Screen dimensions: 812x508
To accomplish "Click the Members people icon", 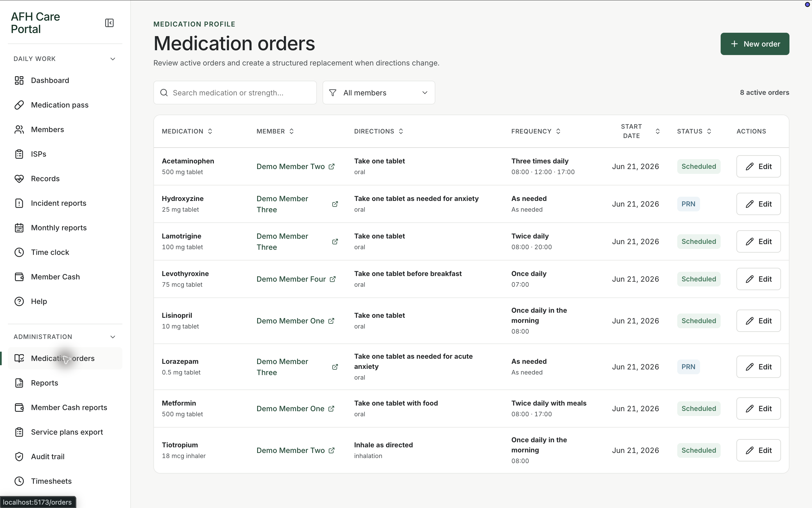I will coord(19,129).
